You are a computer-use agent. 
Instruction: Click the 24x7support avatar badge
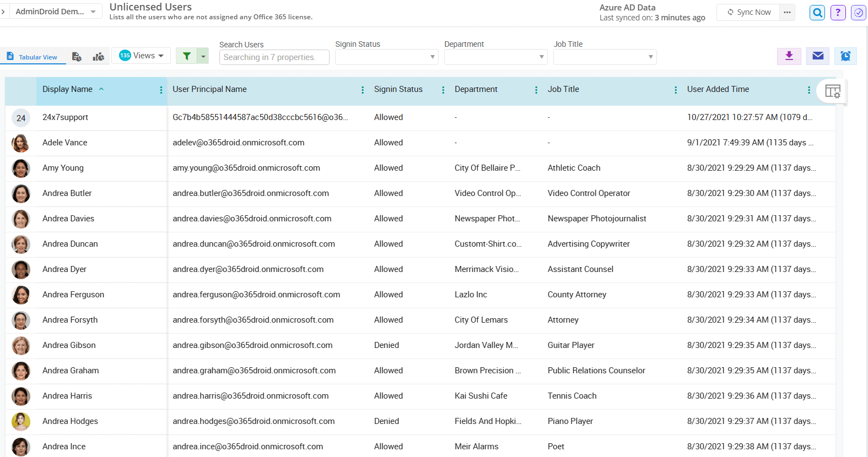pyautogui.click(x=21, y=118)
